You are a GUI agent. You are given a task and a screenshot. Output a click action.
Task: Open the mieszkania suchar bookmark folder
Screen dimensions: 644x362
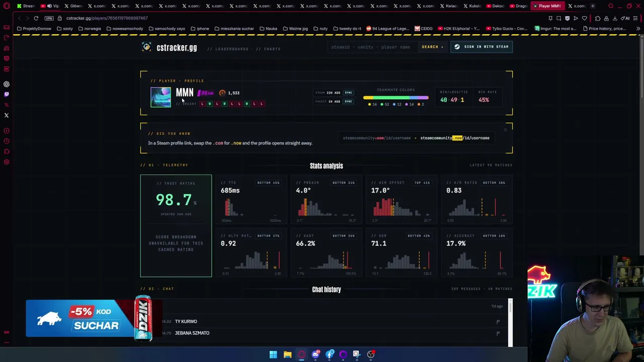pos(234,29)
